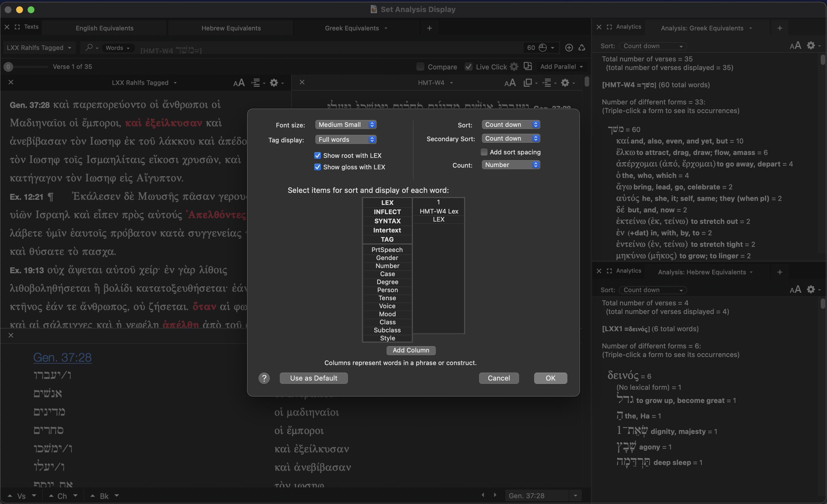Screen dimensions: 827x504
Task: Open the Font size dropdown
Action: (345, 125)
